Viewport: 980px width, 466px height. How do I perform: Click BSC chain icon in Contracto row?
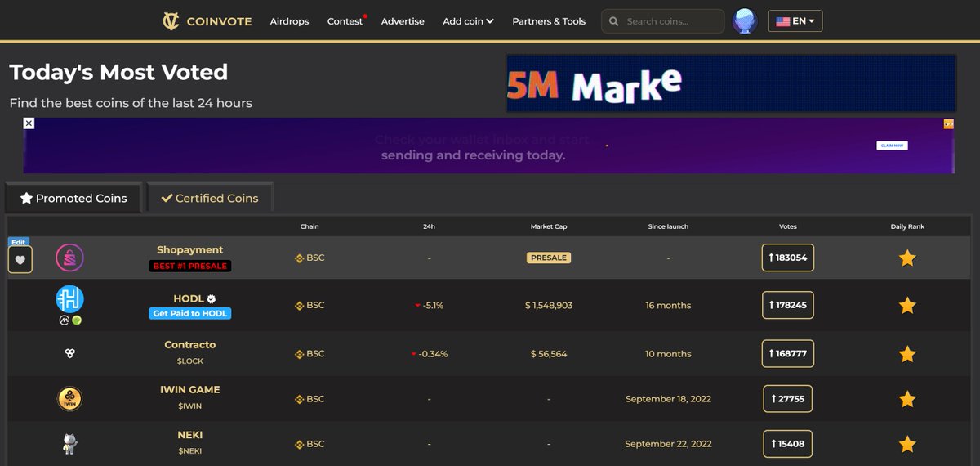pos(299,354)
